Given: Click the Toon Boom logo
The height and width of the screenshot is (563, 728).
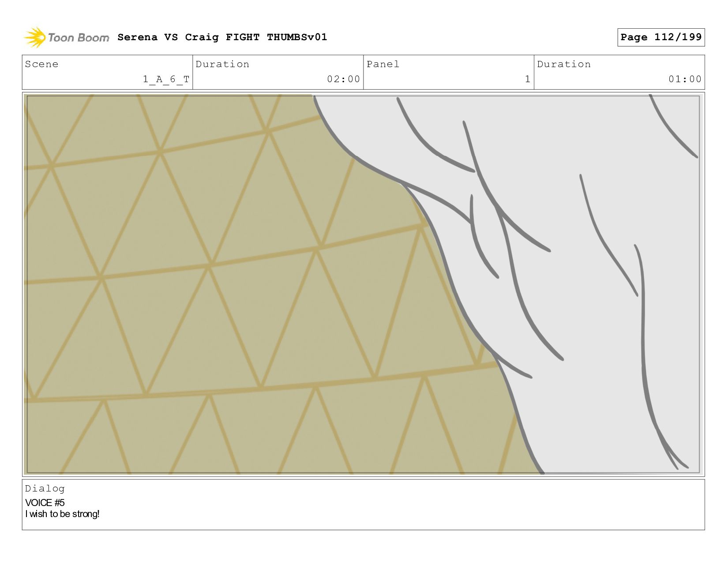Looking at the screenshot, I should coord(66,38).
